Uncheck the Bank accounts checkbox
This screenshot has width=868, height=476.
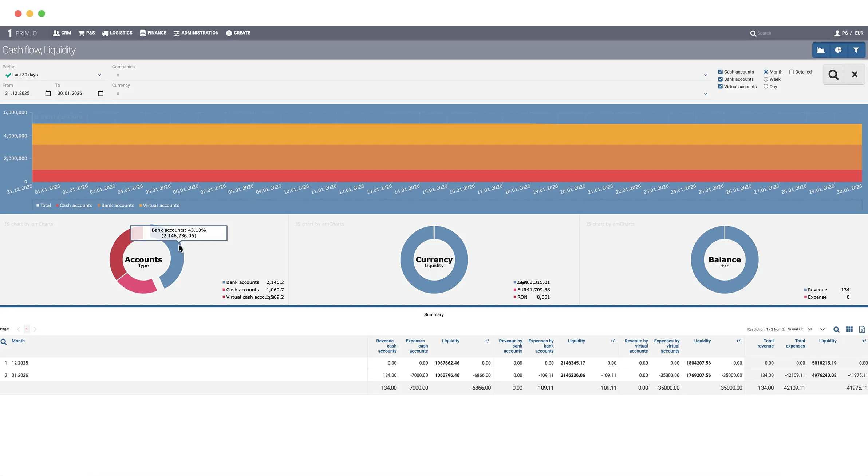720,79
